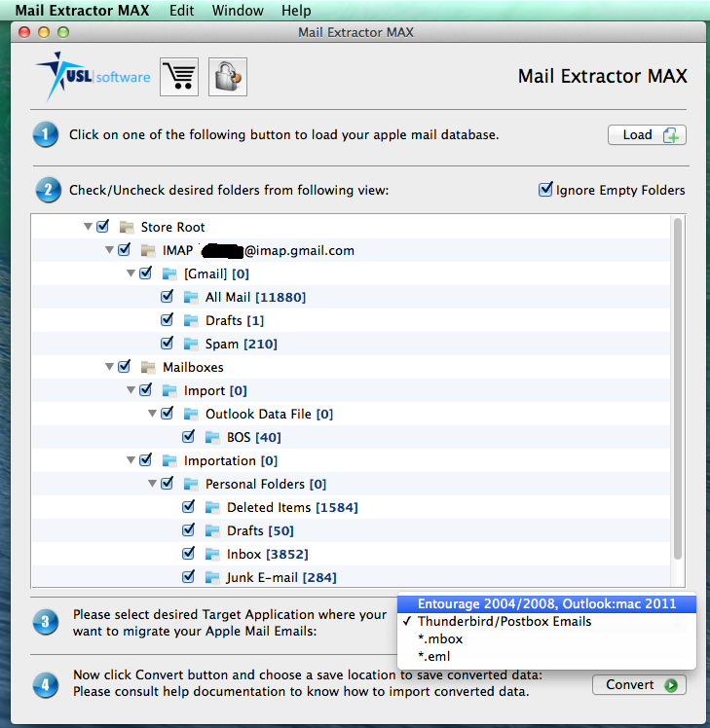Click the Convert button
Image resolution: width=710 pixels, height=728 pixels.
(x=639, y=685)
